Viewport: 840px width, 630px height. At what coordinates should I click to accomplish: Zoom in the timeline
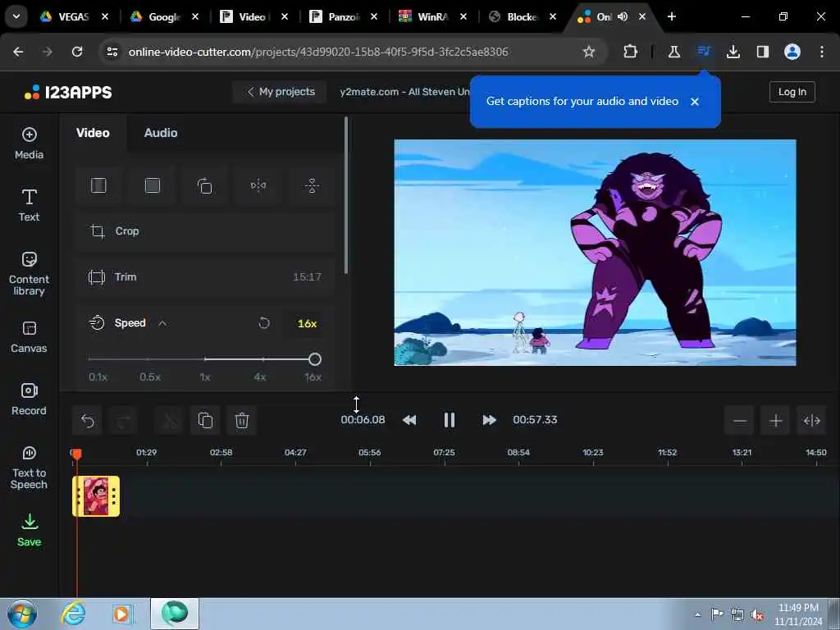[776, 421]
